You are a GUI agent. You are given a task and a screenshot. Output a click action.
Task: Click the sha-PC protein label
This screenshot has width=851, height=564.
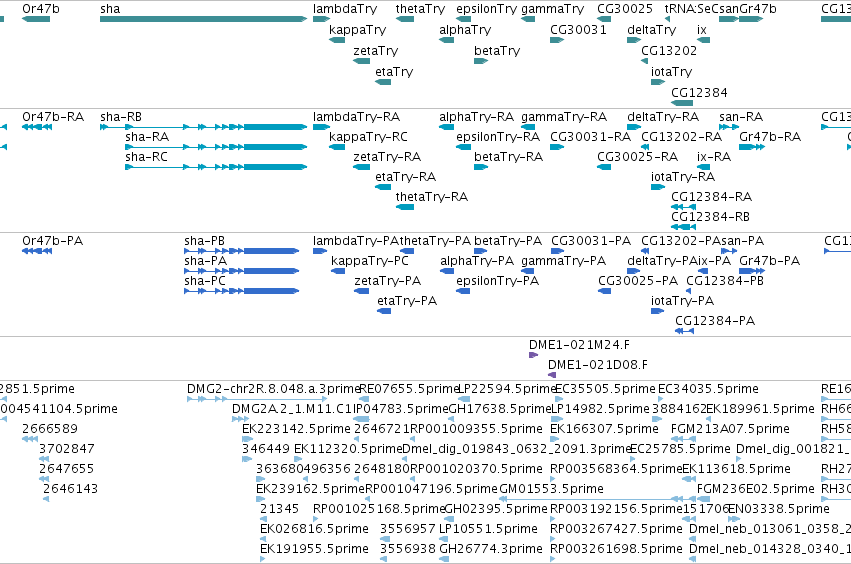coord(205,281)
